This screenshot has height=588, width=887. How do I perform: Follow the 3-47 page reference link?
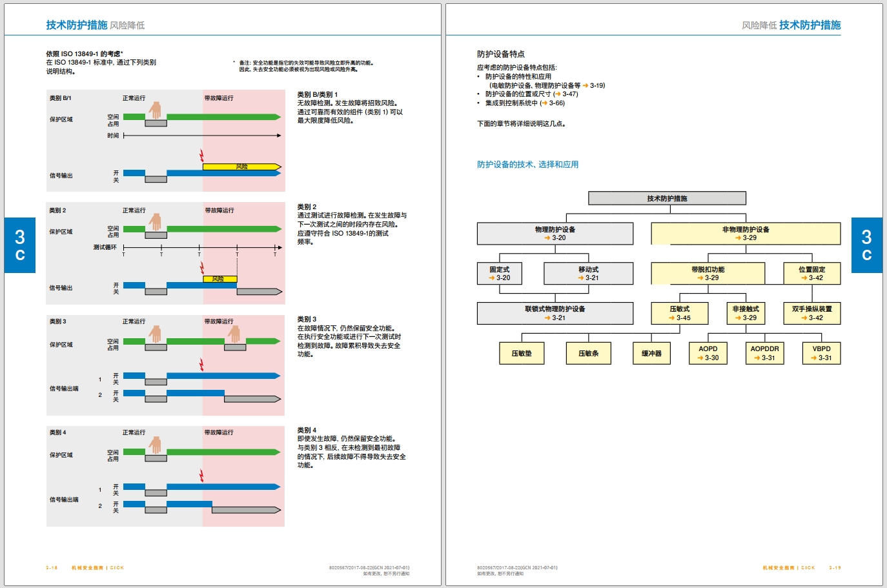[x=569, y=94]
